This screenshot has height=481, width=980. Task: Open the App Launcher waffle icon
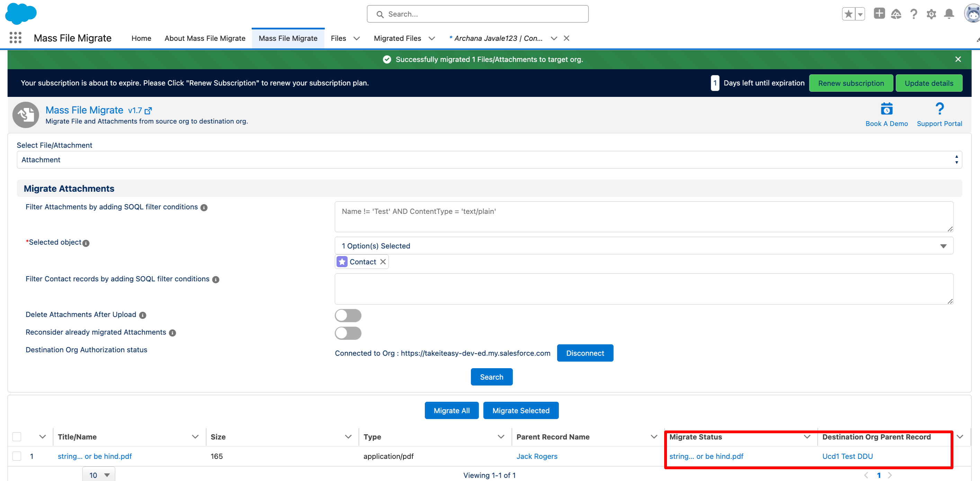[15, 38]
